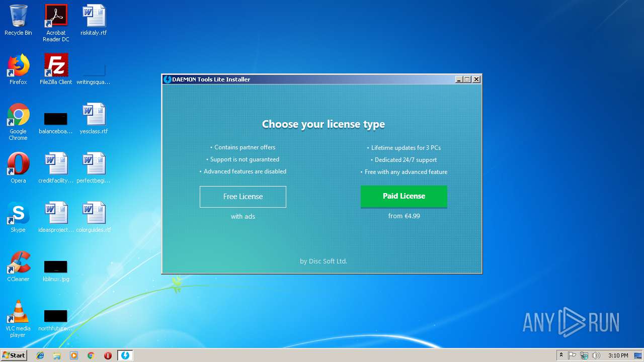The height and width of the screenshot is (362, 644).
Task: Click the DAEMON Tools lightning icon in the title bar
Action: 168,79
